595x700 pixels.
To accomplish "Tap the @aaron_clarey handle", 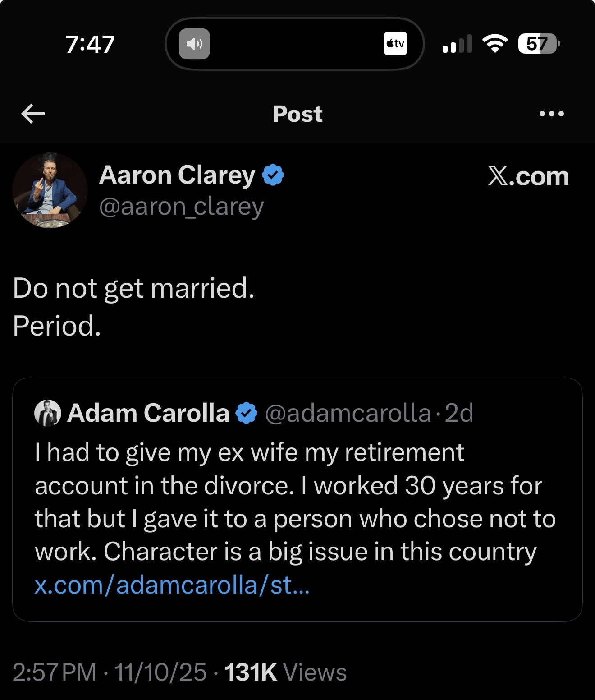I will [x=181, y=207].
